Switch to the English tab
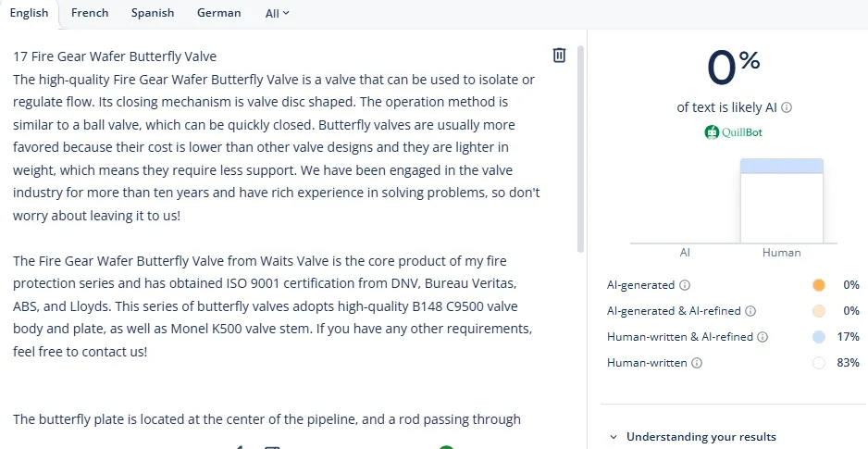 point(29,13)
